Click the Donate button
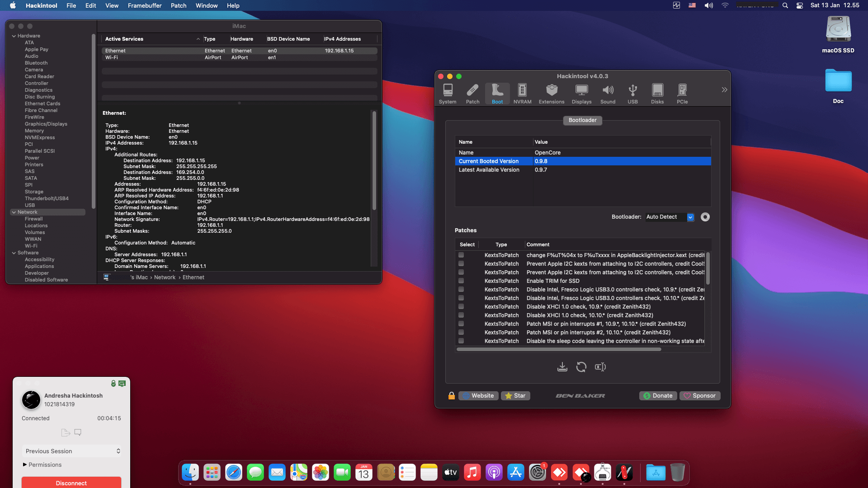868x488 pixels. coord(658,396)
